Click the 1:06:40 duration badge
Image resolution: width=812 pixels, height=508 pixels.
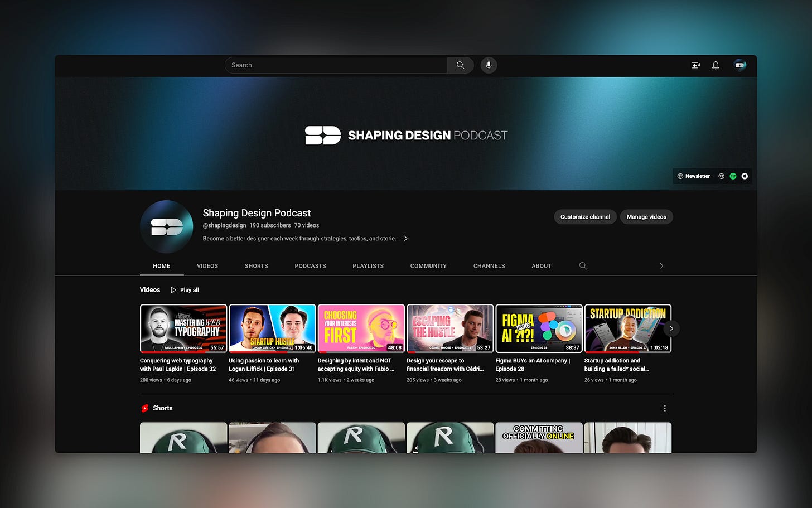303,347
